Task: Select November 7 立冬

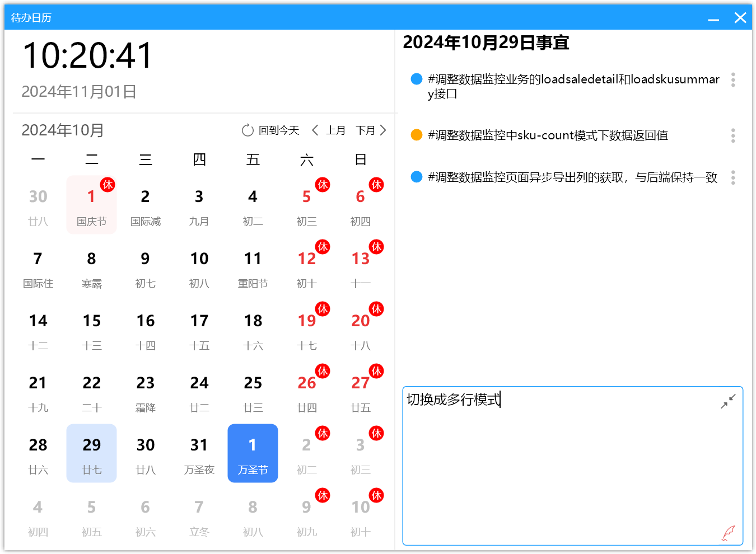Action: click(199, 515)
